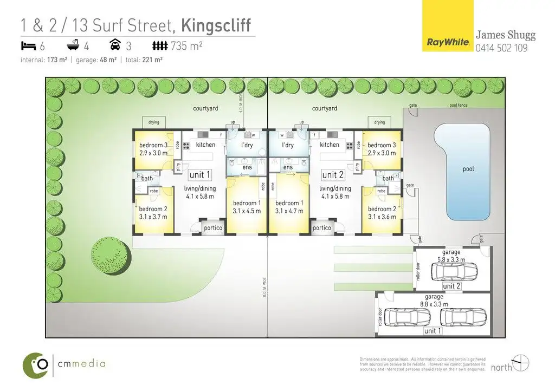Click the car garage icon next to 3
This screenshot has height=392, width=555.
115,45
